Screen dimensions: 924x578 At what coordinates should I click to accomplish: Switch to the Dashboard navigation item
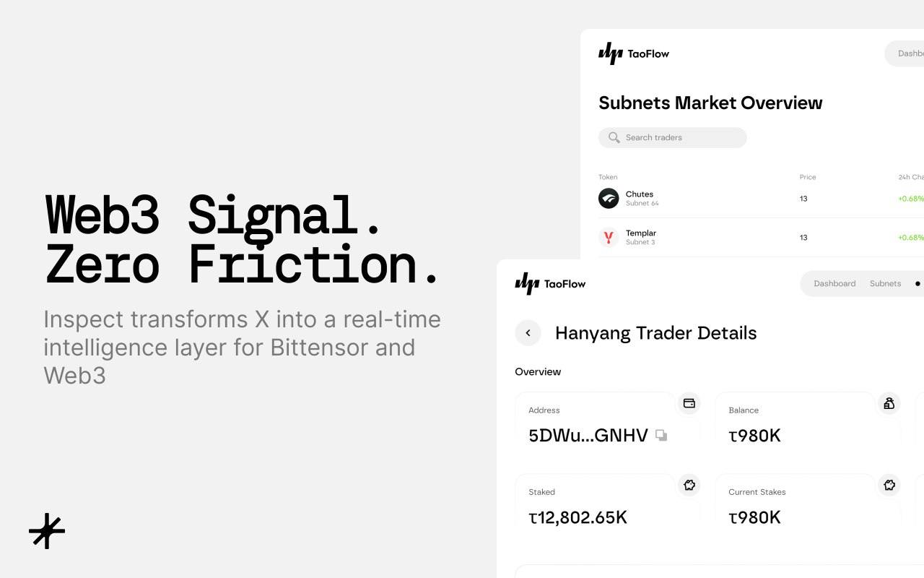(834, 283)
